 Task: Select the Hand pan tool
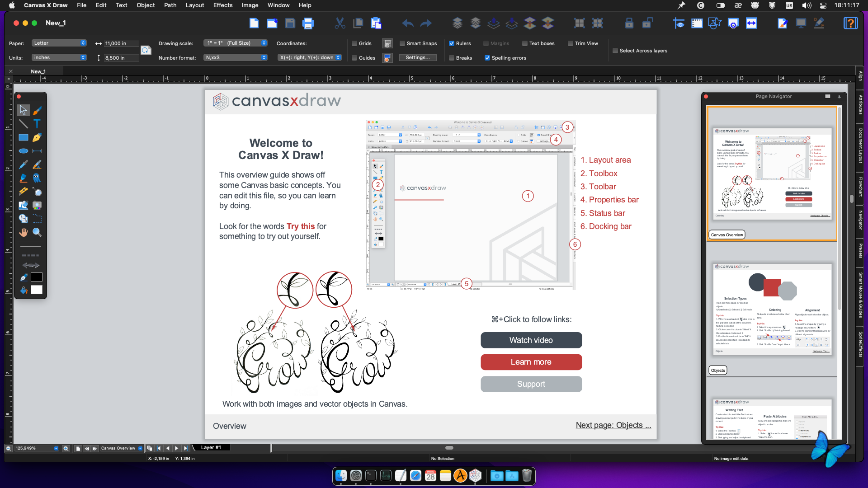23,232
